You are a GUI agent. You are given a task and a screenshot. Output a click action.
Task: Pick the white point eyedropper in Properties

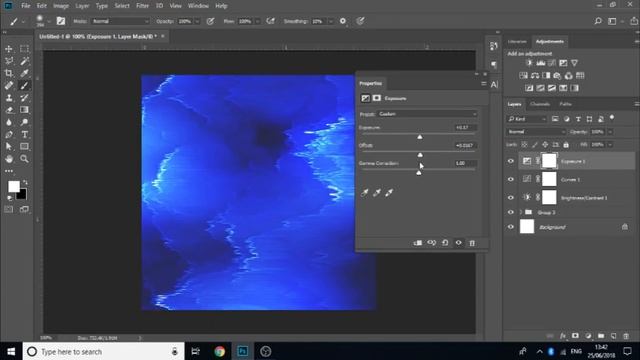389,192
